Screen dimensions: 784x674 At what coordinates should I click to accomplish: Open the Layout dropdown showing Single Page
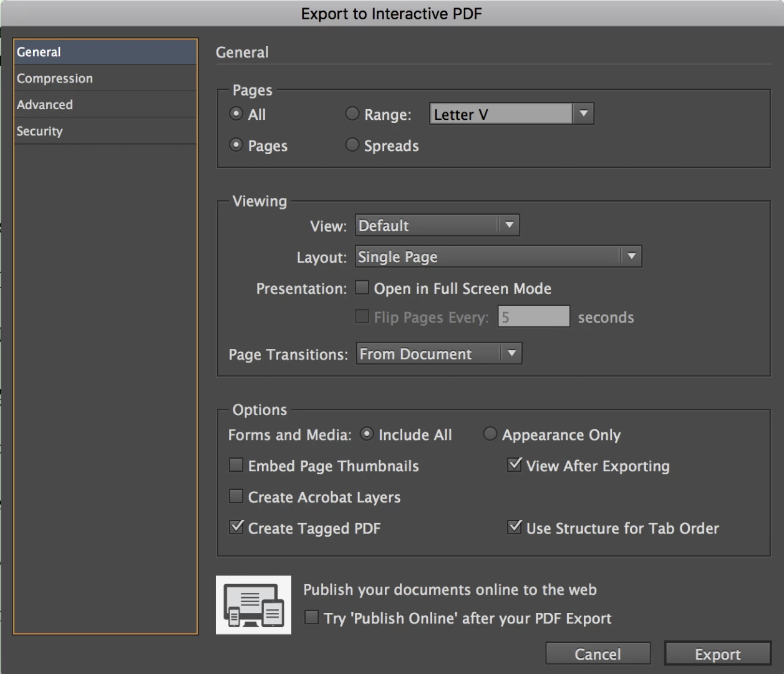click(x=498, y=256)
